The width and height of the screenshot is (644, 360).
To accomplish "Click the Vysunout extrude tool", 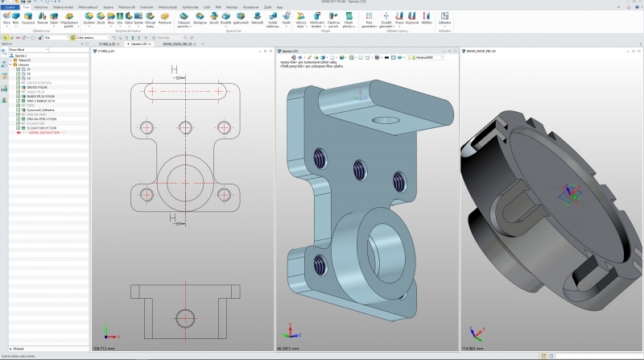I will (28, 18).
